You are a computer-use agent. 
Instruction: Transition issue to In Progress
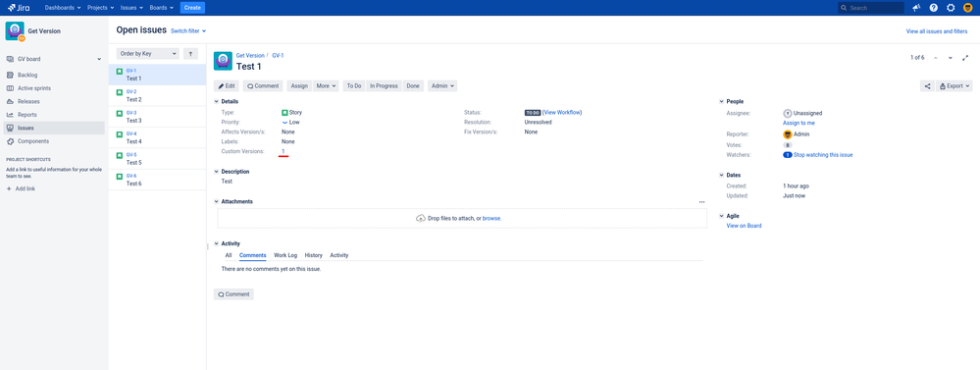coord(384,86)
